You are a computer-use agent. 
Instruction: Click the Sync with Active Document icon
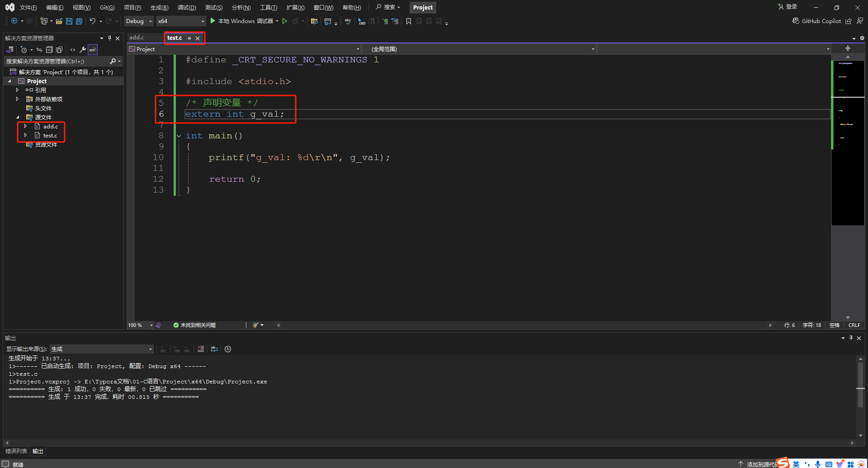coord(39,50)
